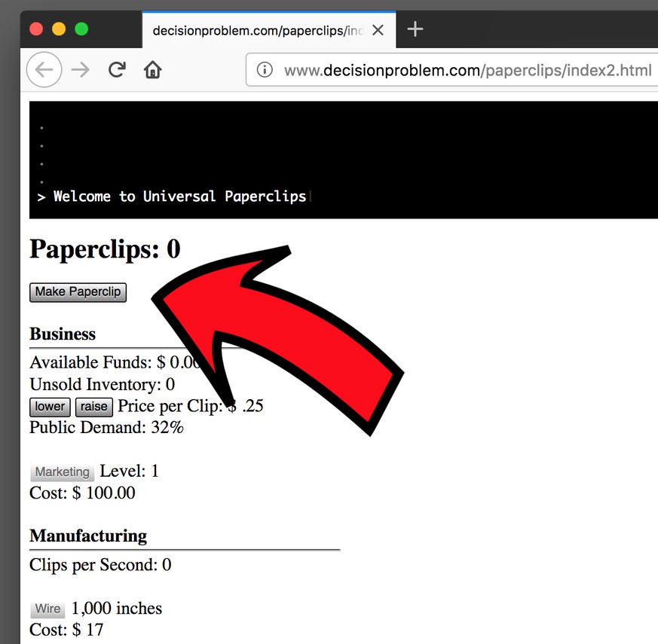This screenshot has height=644, width=658.
Task: Close the decisionproblem.com tab
Action: click(x=378, y=30)
